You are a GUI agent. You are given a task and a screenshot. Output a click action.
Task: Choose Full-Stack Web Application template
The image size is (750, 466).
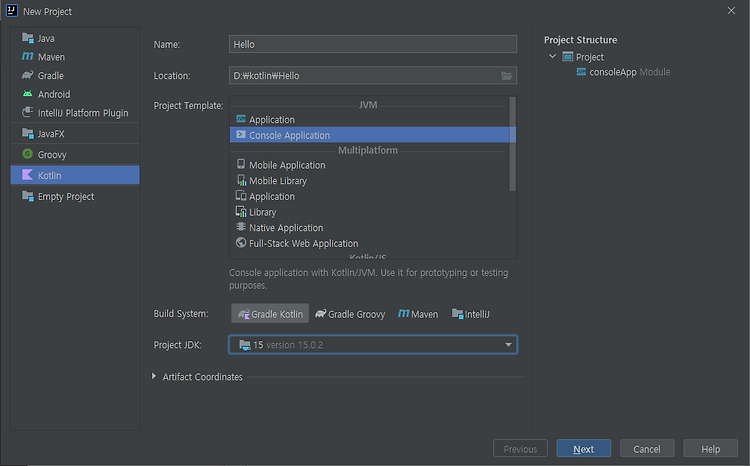(x=370, y=244)
